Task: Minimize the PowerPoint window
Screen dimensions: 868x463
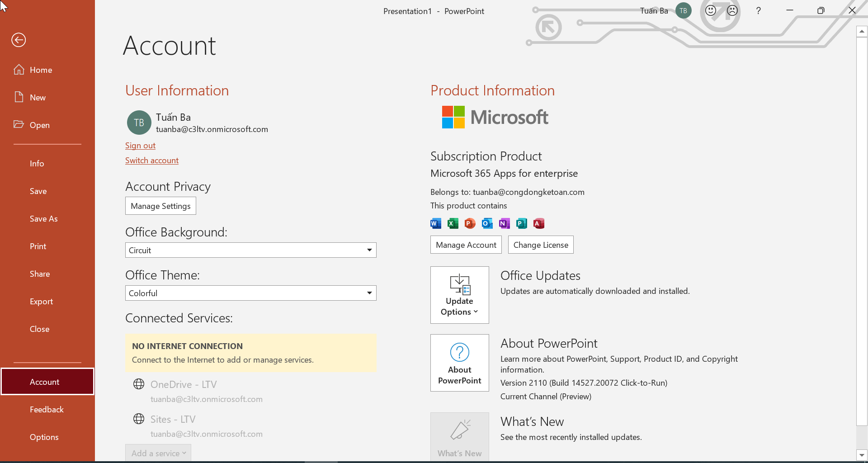Action: (790, 10)
